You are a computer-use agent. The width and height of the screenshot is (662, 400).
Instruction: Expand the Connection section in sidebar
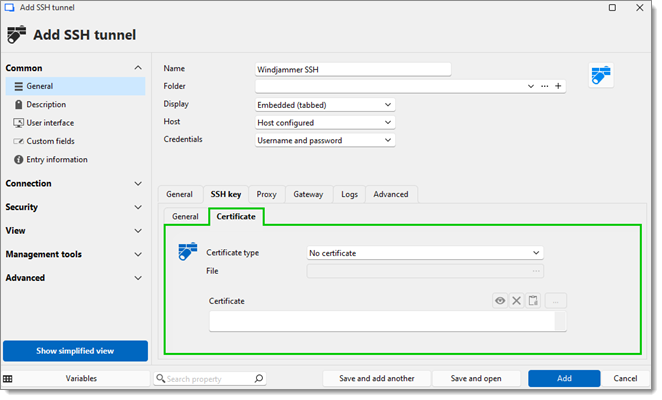(x=75, y=183)
